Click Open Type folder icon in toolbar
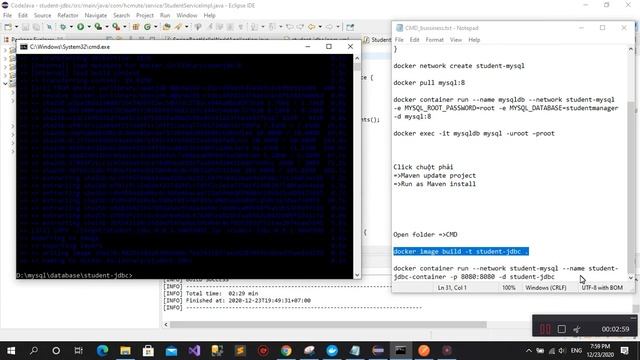The width and height of the screenshot is (640, 360). point(167,27)
